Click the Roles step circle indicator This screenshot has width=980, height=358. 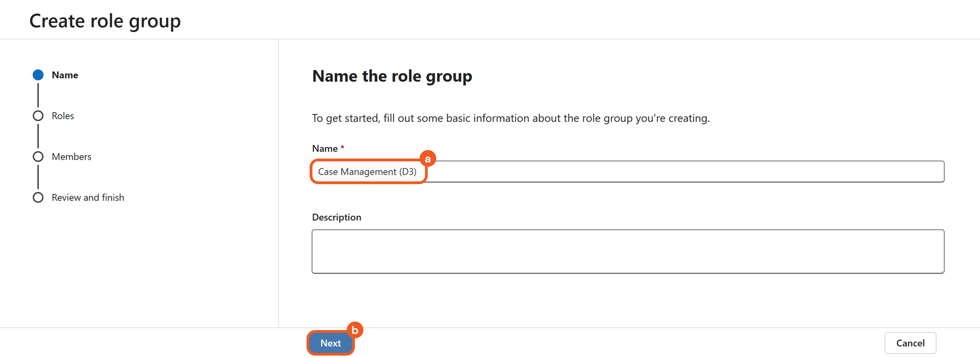[x=38, y=116]
